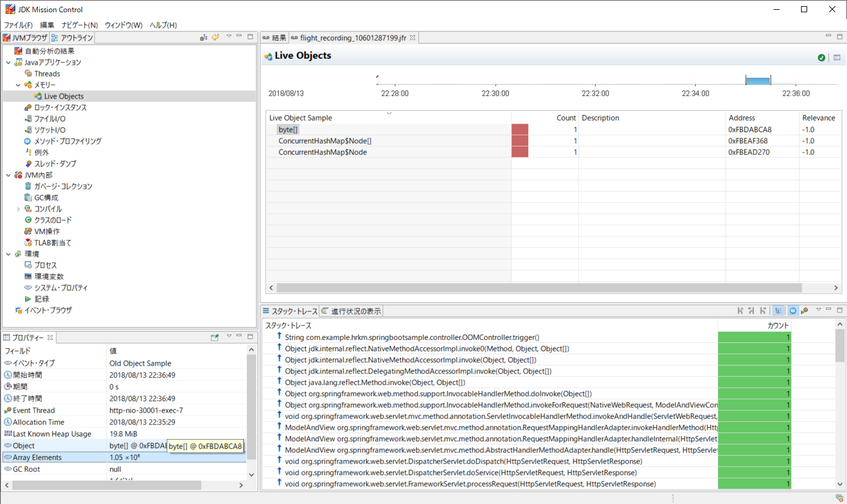Click the Mission Control logo in stack trace toolbar

(792, 310)
